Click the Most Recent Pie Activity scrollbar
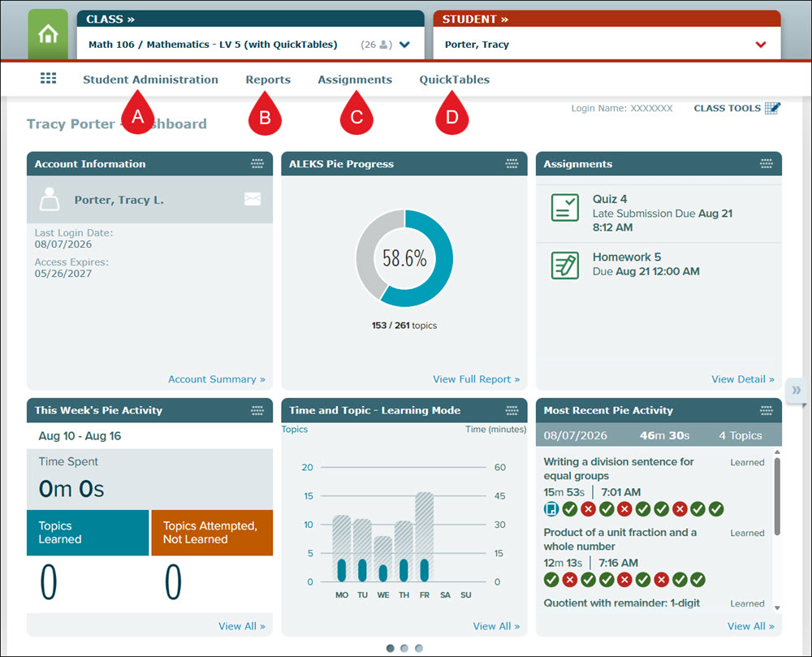 point(777,530)
